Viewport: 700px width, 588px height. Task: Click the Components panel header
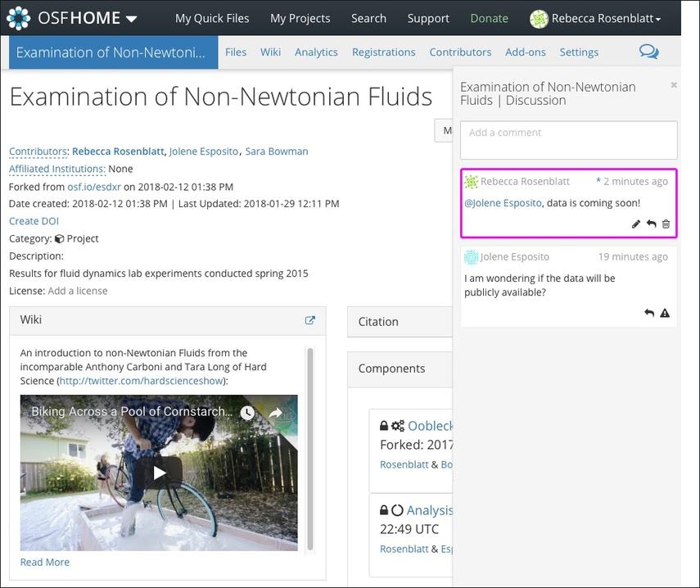(400, 369)
